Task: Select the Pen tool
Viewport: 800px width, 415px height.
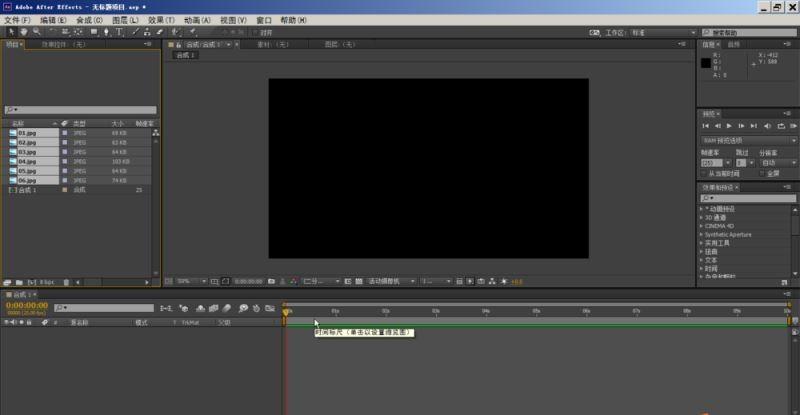Action: click(x=106, y=32)
